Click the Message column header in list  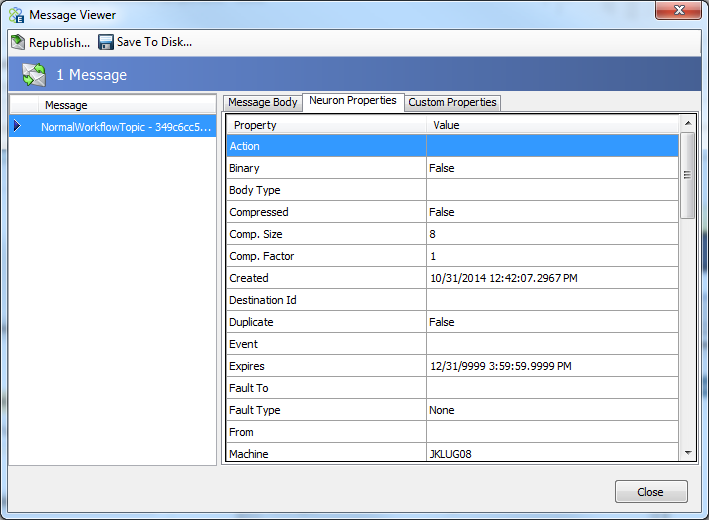(126, 105)
